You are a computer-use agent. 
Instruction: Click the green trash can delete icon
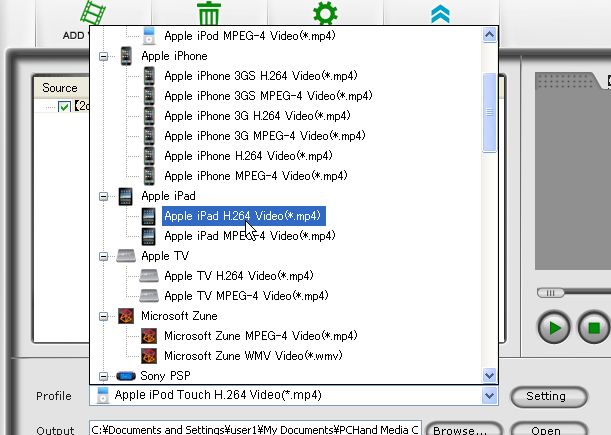209,12
